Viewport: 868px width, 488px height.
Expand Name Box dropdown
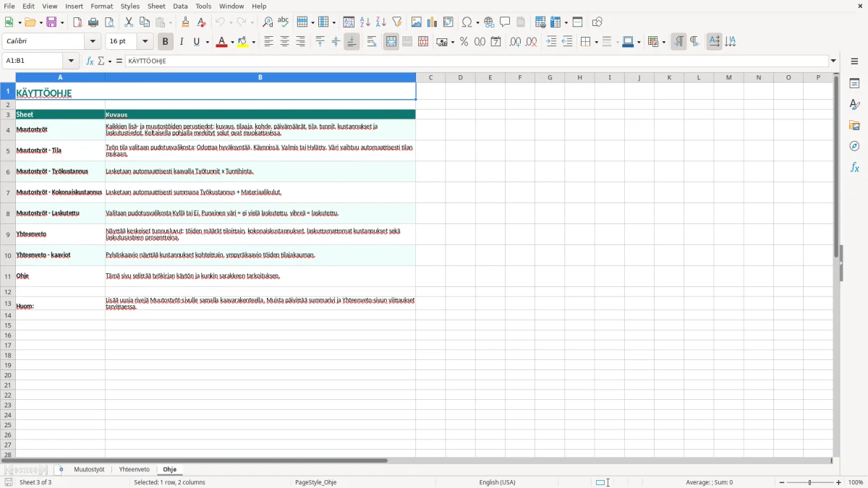[71, 61]
